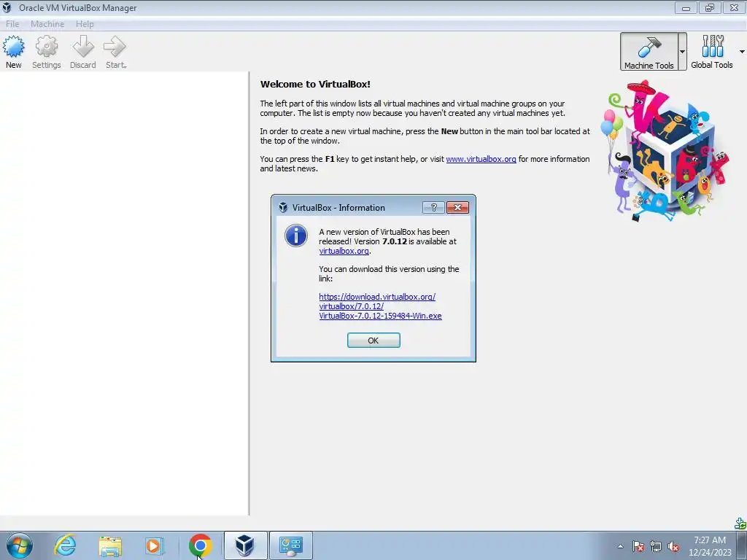Open the Windows Start menu orb

tap(20, 545)
